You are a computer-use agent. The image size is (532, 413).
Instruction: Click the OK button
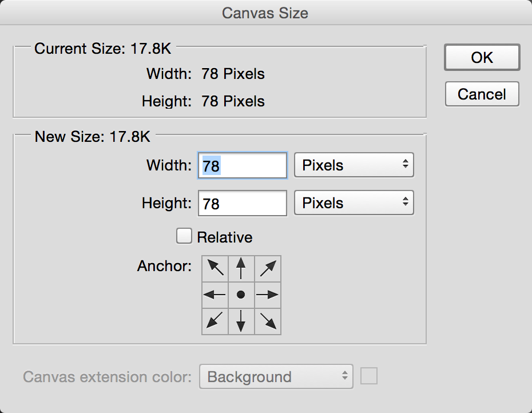482,57
